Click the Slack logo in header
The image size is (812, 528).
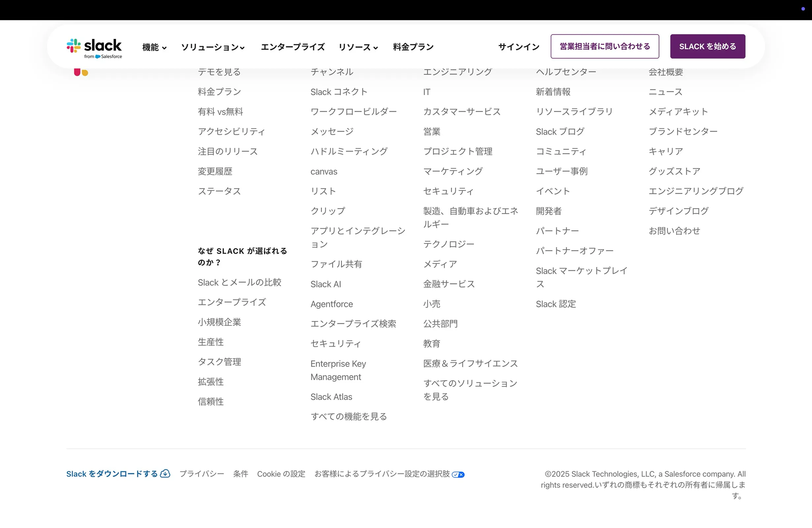click(94, 48)
